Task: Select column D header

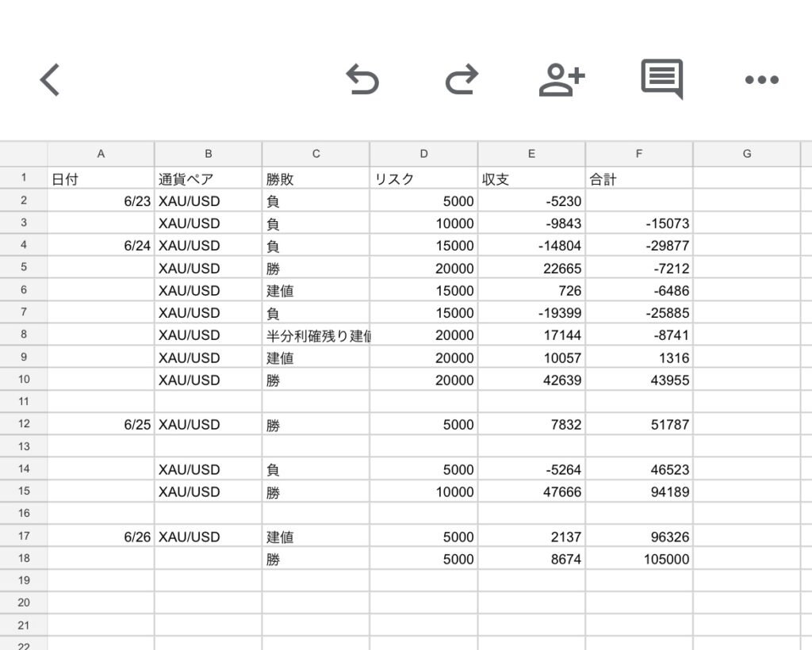Action: [423, 154]
